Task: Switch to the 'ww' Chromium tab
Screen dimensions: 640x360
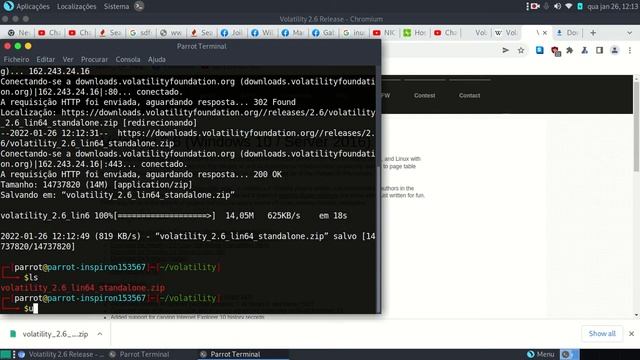Action: pyautogui.click(x=171, y=33)
